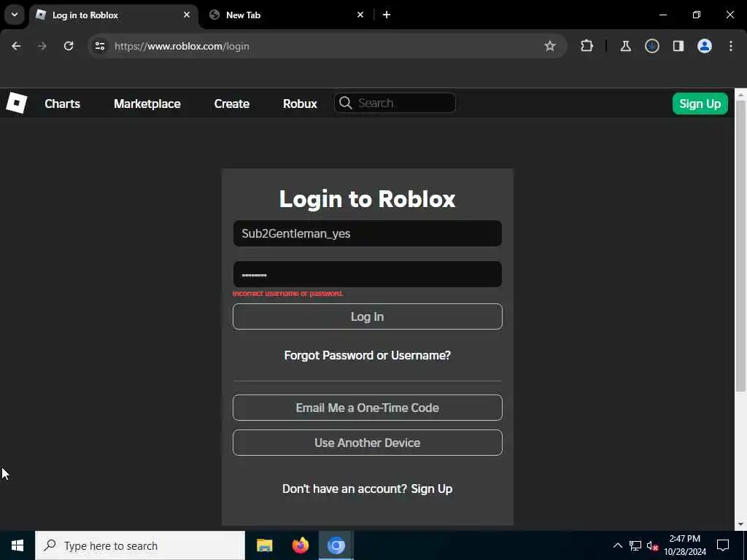Open File Explorer from taskbar
This screenshot has height=560, width=747.
(264, 545)
